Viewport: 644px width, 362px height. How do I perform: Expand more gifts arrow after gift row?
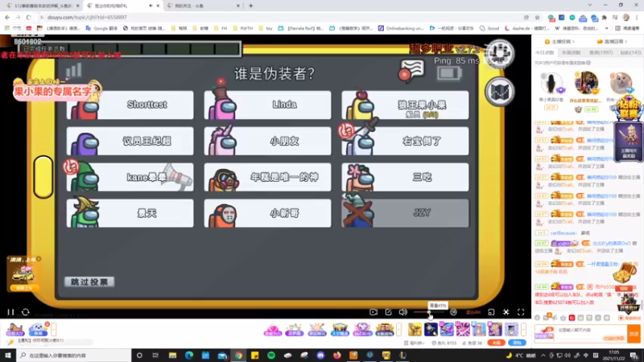coord(398,329)
